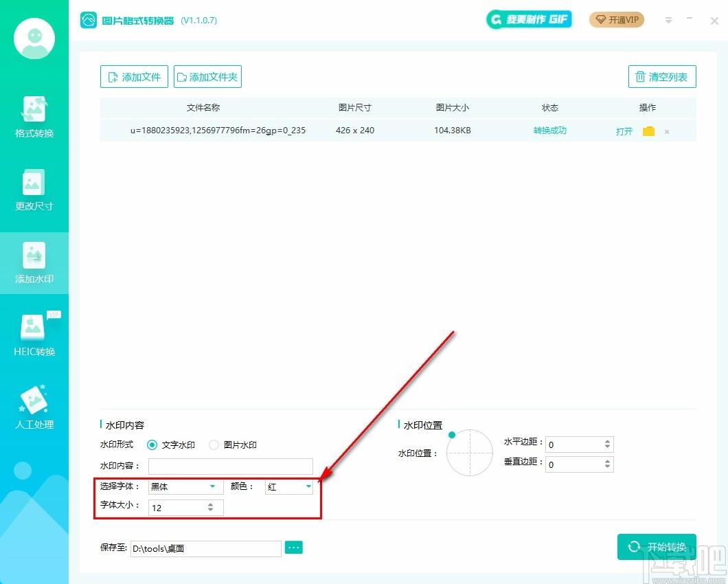Open the 颜色 dropdown showing 红
The image size is (728, 584).
288,486
